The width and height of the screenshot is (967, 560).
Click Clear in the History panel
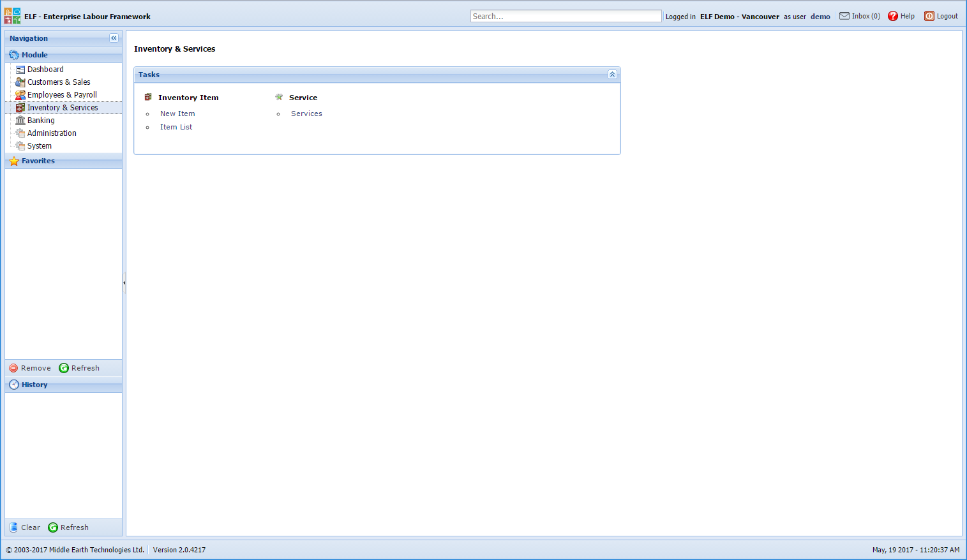(24, 527)
